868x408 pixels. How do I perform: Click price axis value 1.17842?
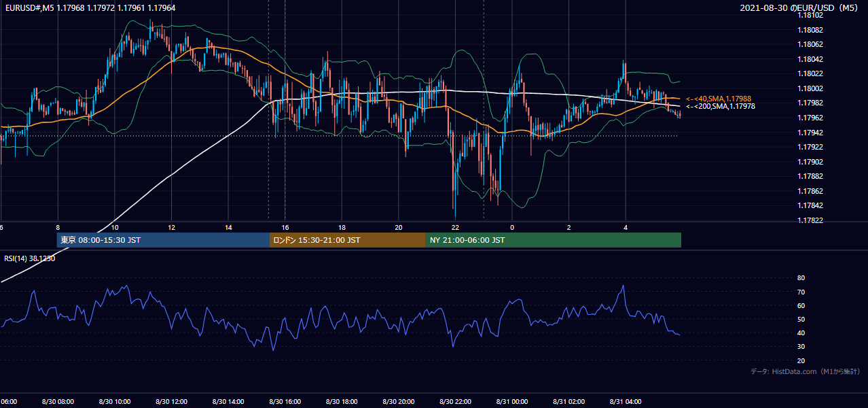(810, 206)
